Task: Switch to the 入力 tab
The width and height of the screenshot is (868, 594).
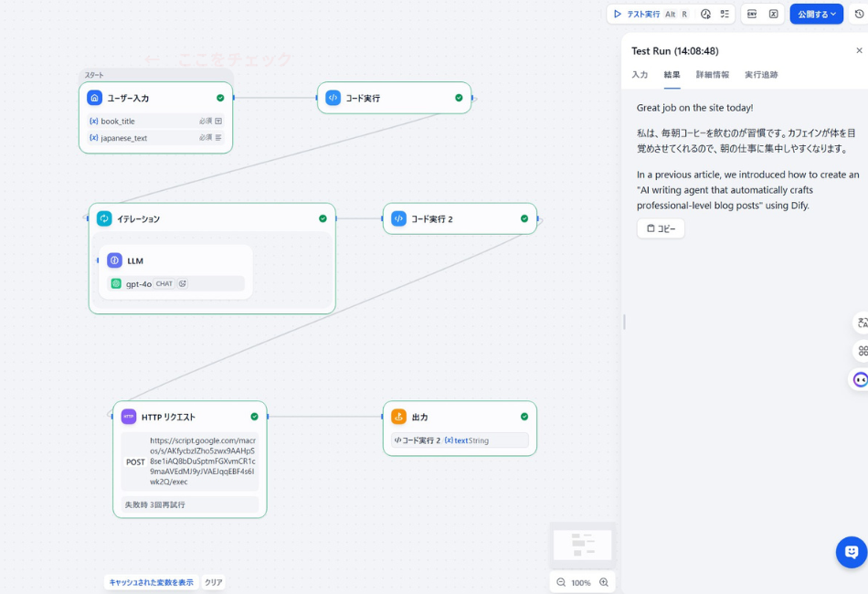Action: click(640, 75)
